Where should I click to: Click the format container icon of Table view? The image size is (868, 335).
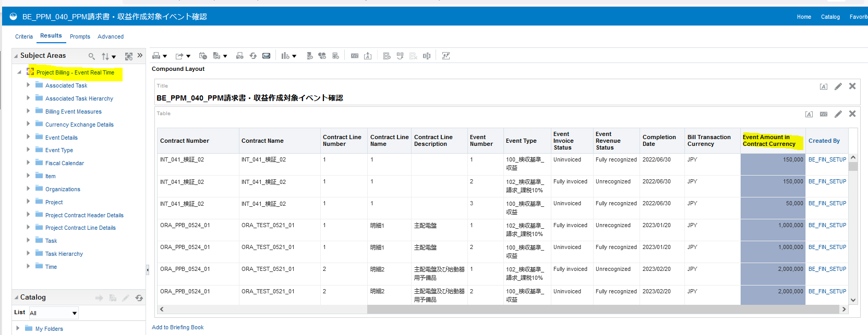(809, 115)
